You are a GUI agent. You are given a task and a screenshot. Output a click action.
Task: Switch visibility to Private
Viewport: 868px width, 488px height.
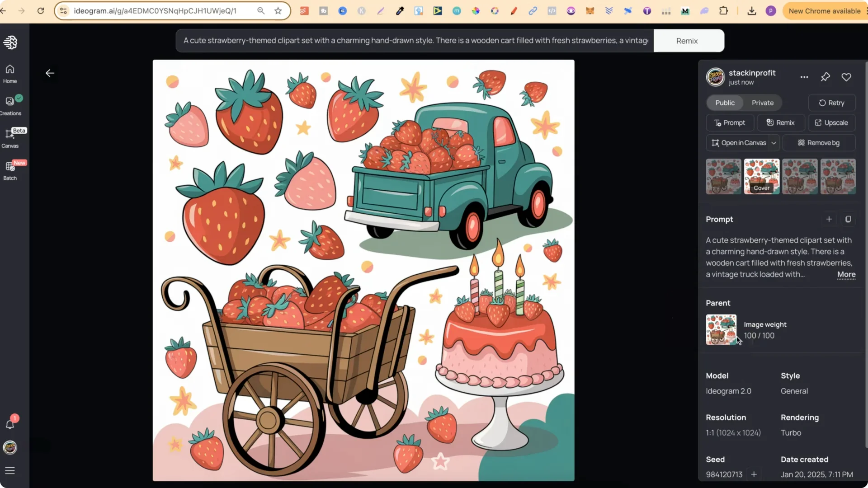coord(762,103)
